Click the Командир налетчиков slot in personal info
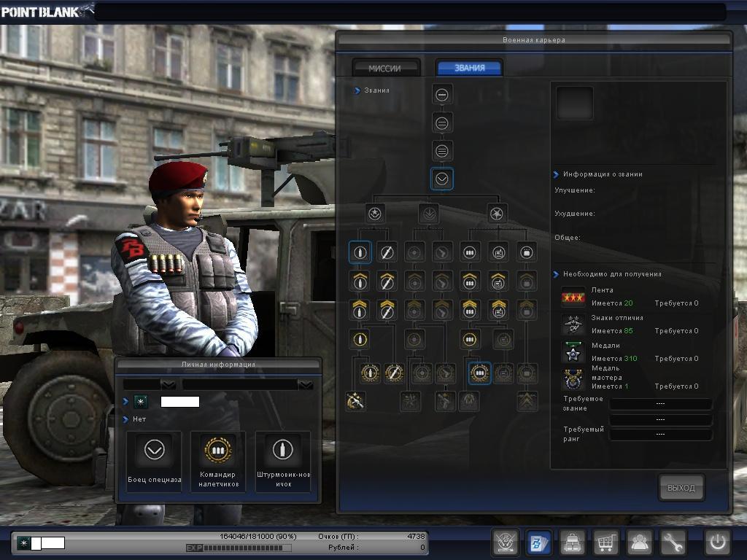The width and height of the screenshot is (747, 560). (x=218, y=461)
